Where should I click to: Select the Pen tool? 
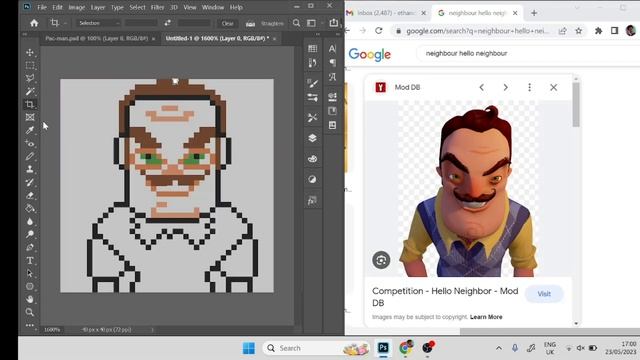pyautogui.click(x=30, y=247)
